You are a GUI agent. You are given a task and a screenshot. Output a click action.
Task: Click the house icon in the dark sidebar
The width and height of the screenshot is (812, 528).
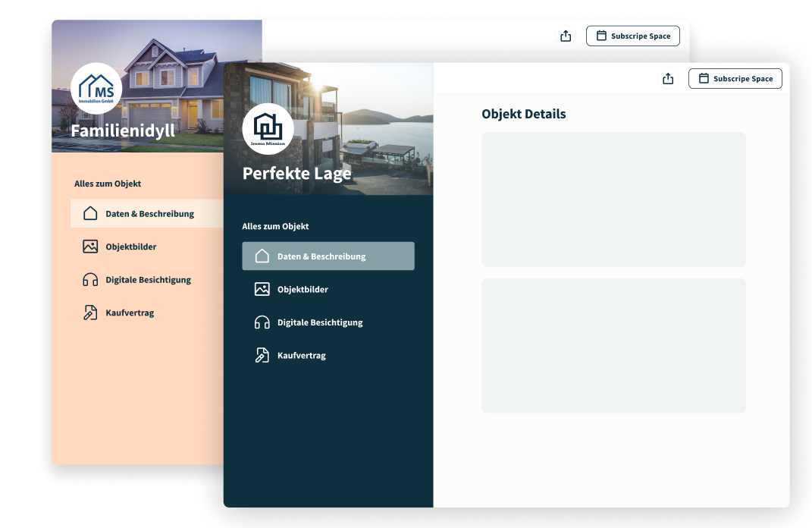pos(262,256)
